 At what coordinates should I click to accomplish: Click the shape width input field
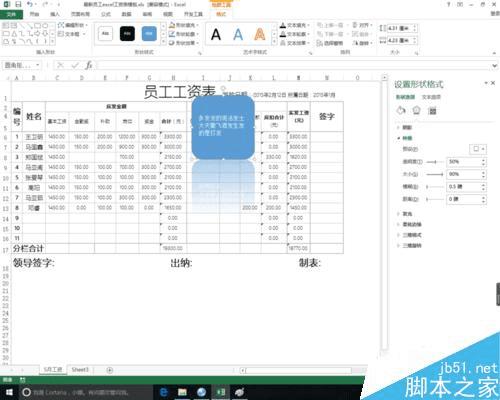pyautogui.click(x=399, y=40)
